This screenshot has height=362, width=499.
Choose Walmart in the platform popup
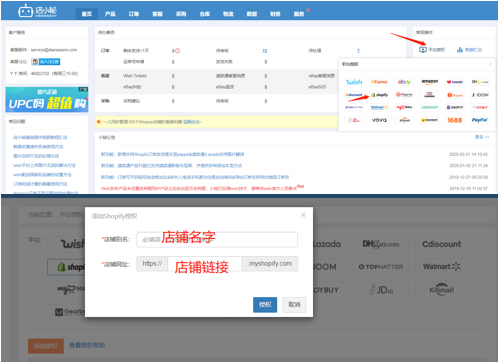379,107
